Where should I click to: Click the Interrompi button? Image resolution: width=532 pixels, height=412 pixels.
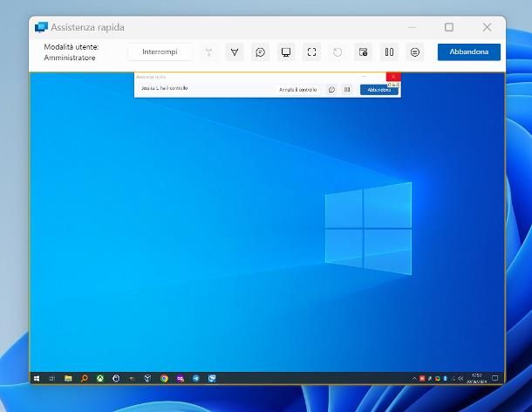pos(160,52)
